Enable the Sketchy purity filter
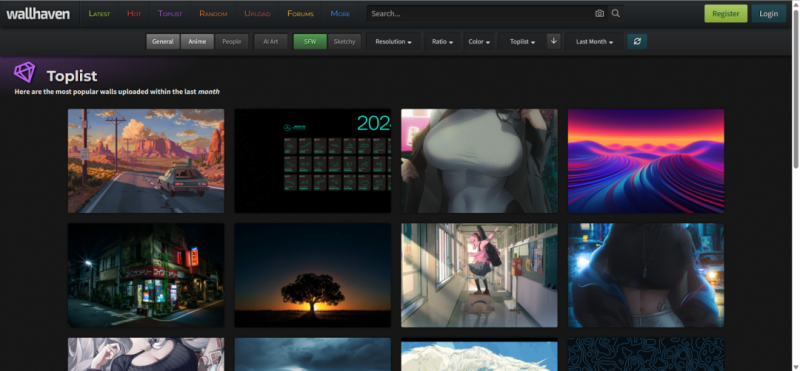800x371 pixels. click(x=344, y=41)
